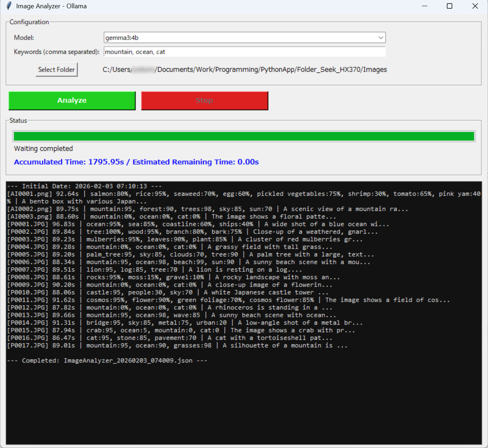The width and height of the screenshot is (488, 448).
Task: Click the red Stop button
Action: [x=205, y=100]
